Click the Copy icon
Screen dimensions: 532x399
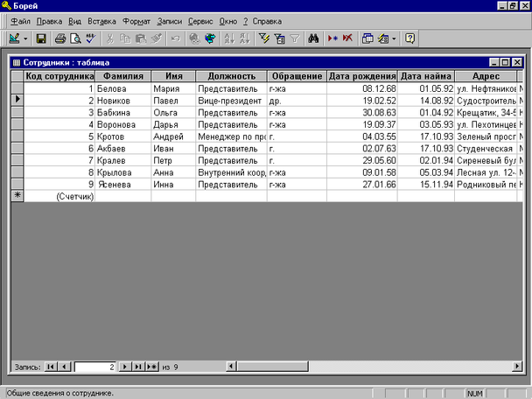point(125,38)
